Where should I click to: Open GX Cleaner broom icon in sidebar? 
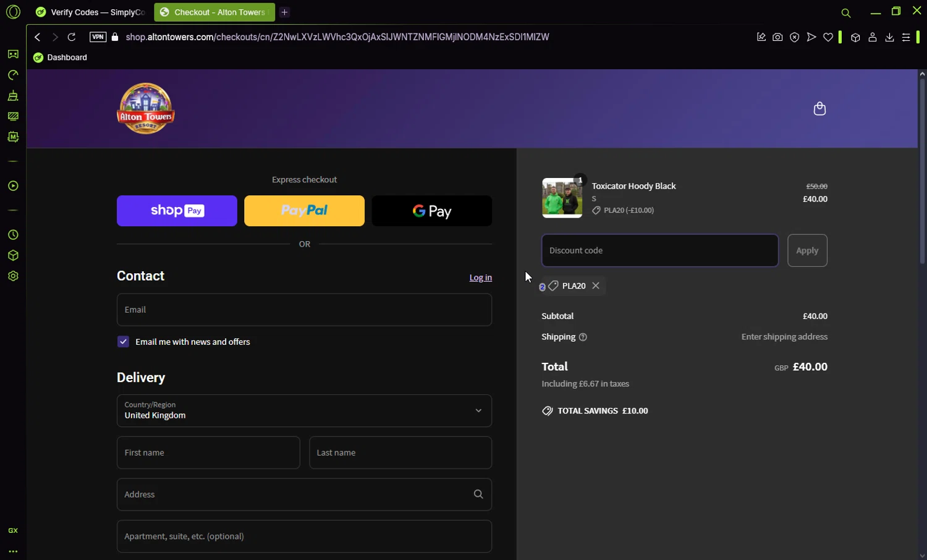(13, 96)
